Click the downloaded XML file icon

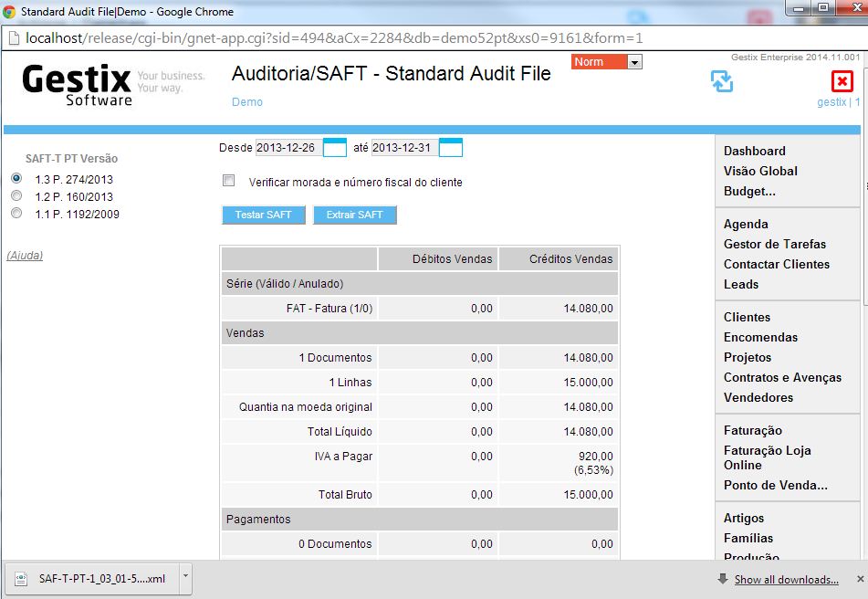pos(21,579)
